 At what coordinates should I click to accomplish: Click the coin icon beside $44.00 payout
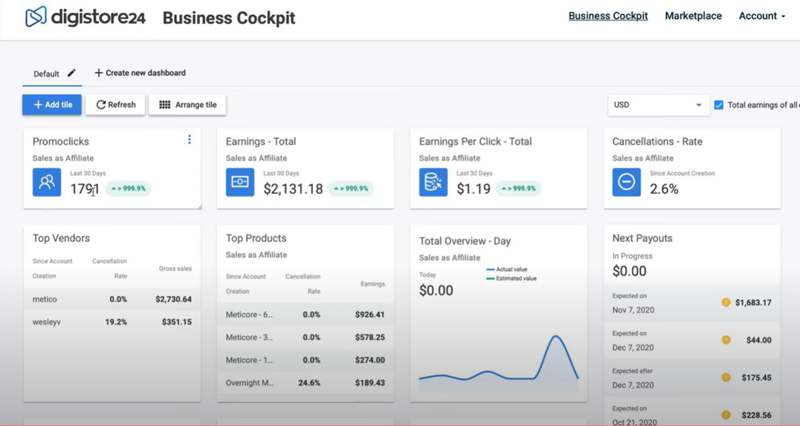(x=726, y=340)
